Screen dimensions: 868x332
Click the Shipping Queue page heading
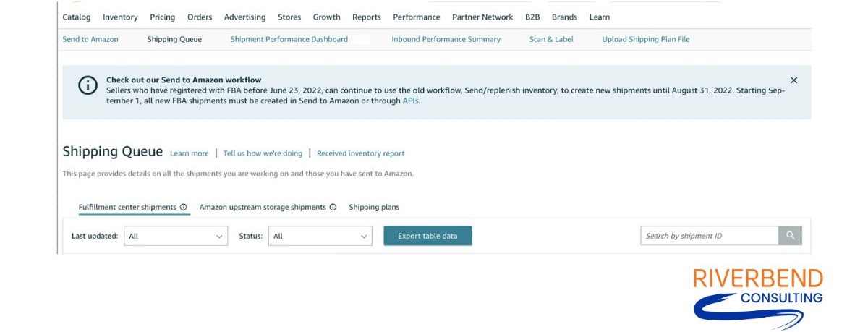[113, 152]
